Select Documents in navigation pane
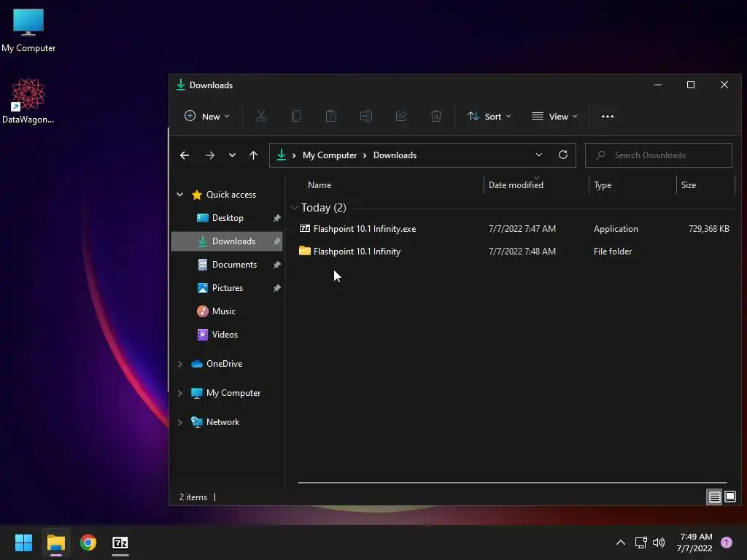The width and height of the screenshot is (747, 560). [x=234, y=264]
